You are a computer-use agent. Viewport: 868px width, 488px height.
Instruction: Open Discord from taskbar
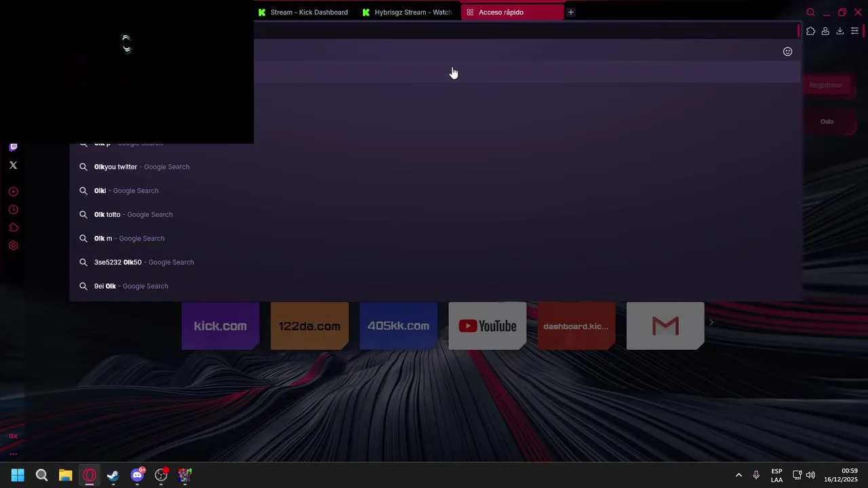(x=137, y=475)
